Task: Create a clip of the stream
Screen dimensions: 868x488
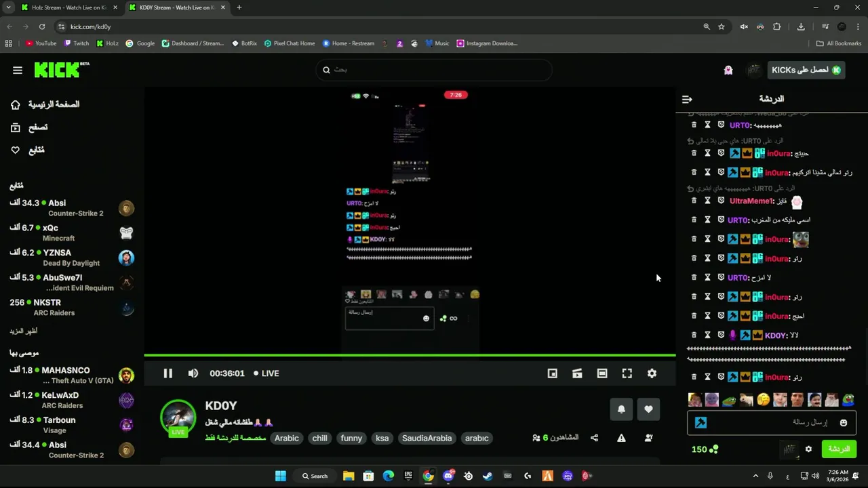Action: [577, 373]
